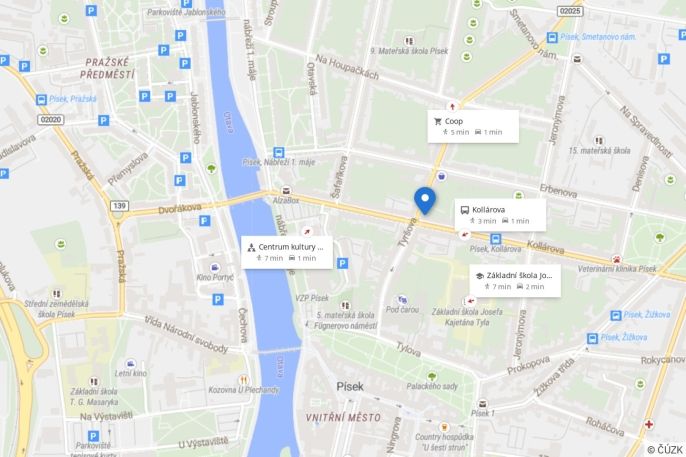Click the Písek city name label
This screenshot has height=457, width=686.
point(350,387)
